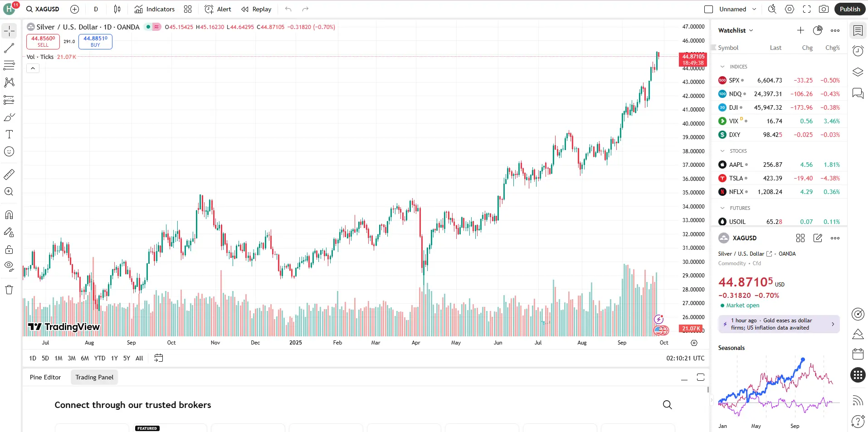868x432 pixels.
Task: Click the trash icon to remove objects
Action: (9, 290)
